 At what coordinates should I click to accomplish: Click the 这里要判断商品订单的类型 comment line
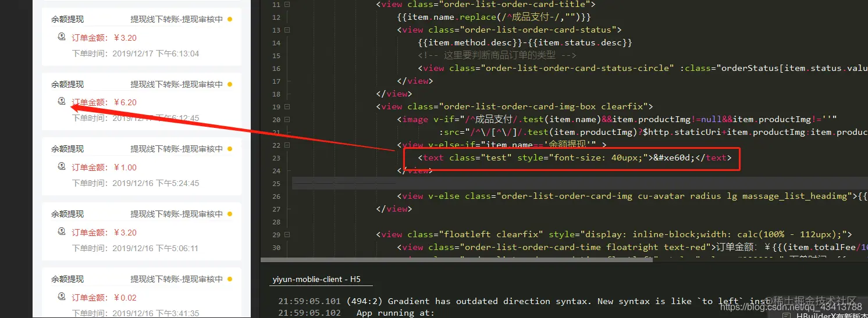[497, 55]
